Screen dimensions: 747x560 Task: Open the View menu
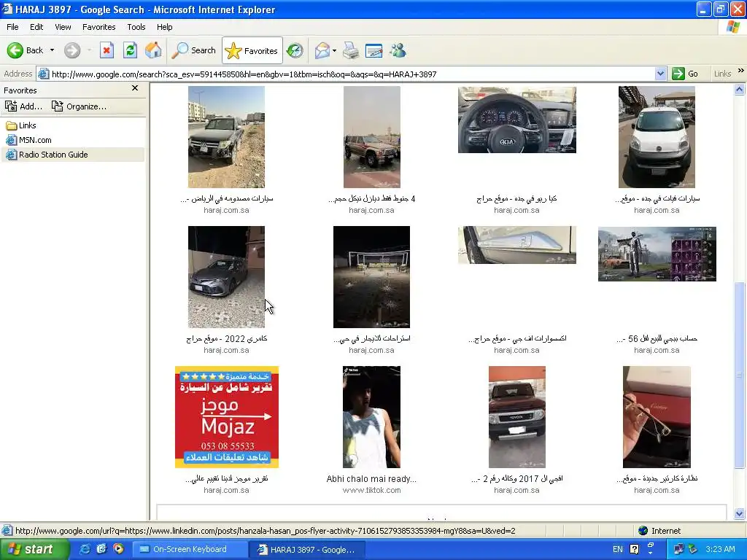[x=63, y=27]
